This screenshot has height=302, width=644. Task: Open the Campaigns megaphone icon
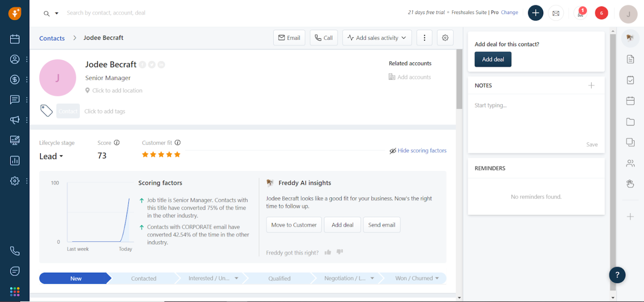point(15,120)
